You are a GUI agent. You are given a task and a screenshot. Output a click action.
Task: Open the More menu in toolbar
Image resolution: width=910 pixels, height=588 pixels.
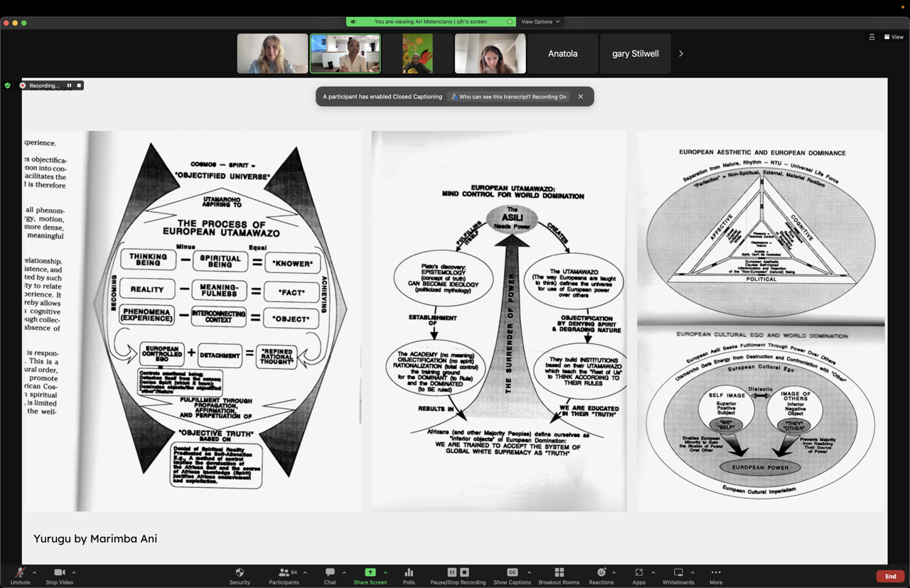715,575
